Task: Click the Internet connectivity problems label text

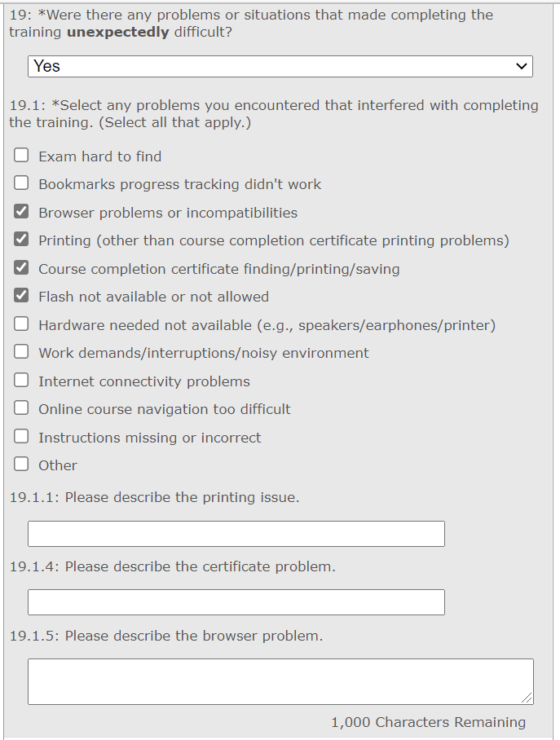Action: [x=144, y=381]
